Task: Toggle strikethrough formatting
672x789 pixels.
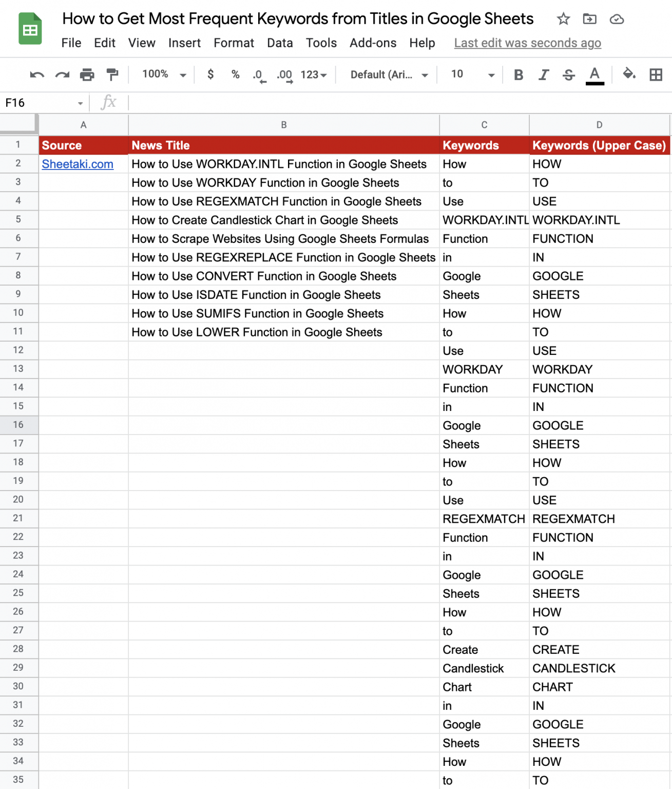Action: pyautogui.click(x=568, y=75)
